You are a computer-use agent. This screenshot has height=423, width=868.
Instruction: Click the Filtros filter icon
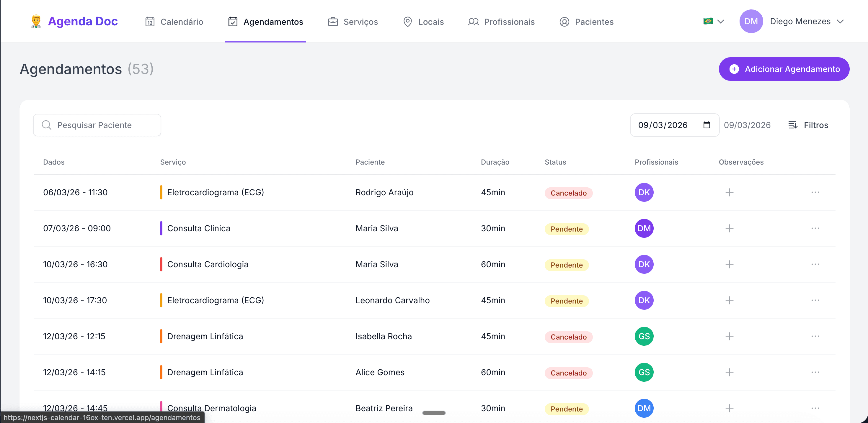(792, 125)
